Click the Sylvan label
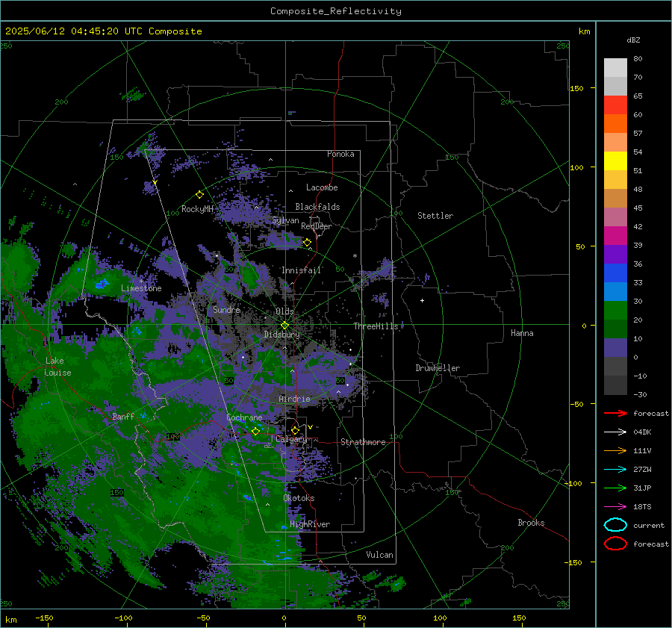This screenshot has width=672, height=628. pos(285,220)
